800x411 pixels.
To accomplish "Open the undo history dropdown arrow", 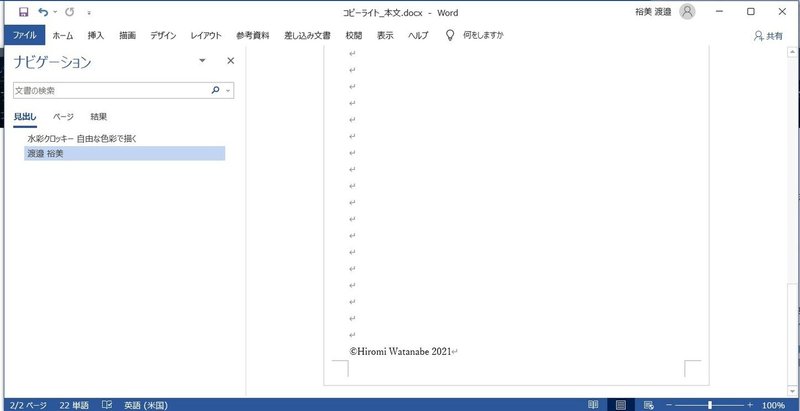I will click(56, 12).
